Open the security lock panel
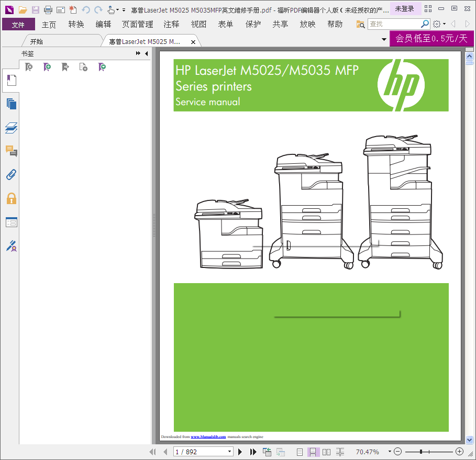The width and height of the screenshot is (476, 460). (x=12, y=198)
